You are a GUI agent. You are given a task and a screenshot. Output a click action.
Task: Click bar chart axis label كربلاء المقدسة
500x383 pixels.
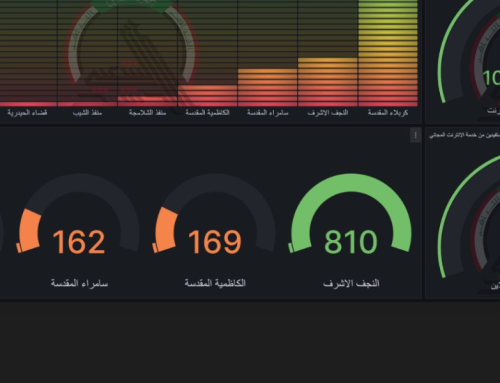point(388,113)
